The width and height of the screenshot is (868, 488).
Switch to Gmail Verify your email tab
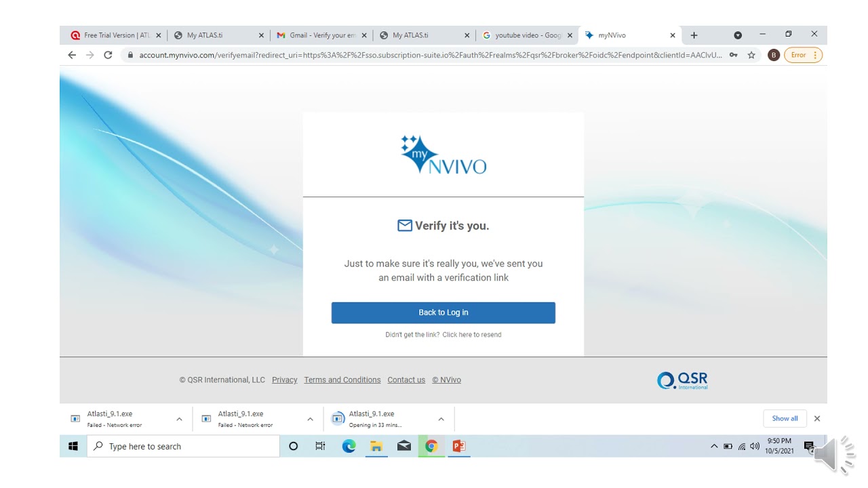[321, 35]
